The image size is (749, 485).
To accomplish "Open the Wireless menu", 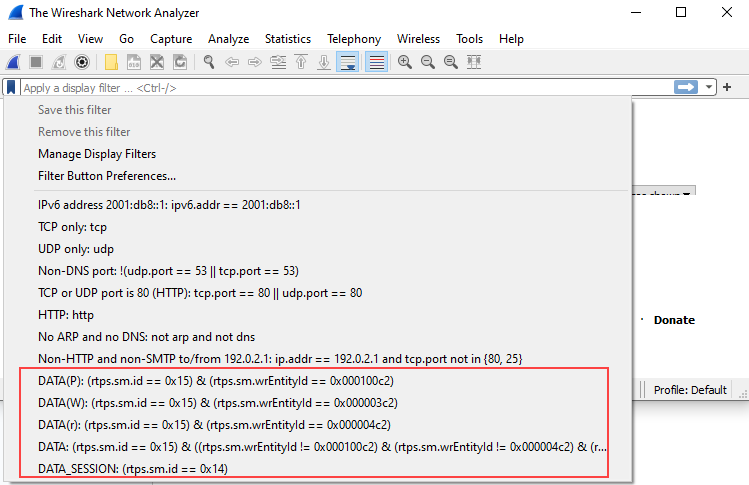I will 418,39.
